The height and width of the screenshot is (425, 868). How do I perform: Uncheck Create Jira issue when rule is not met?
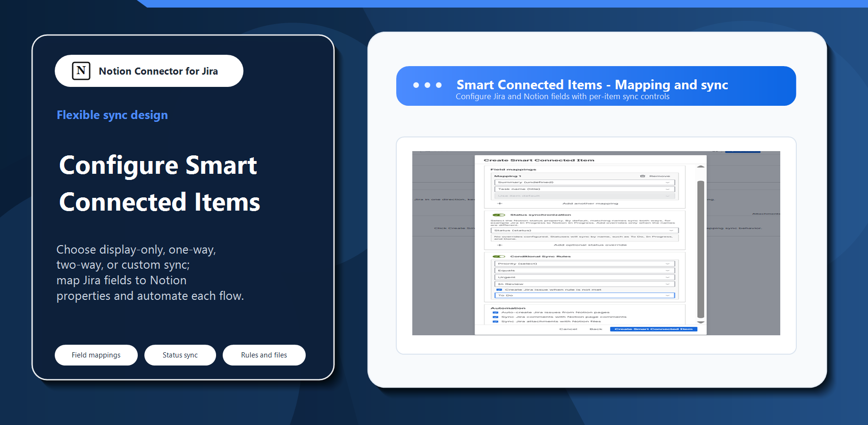point(499,289)
